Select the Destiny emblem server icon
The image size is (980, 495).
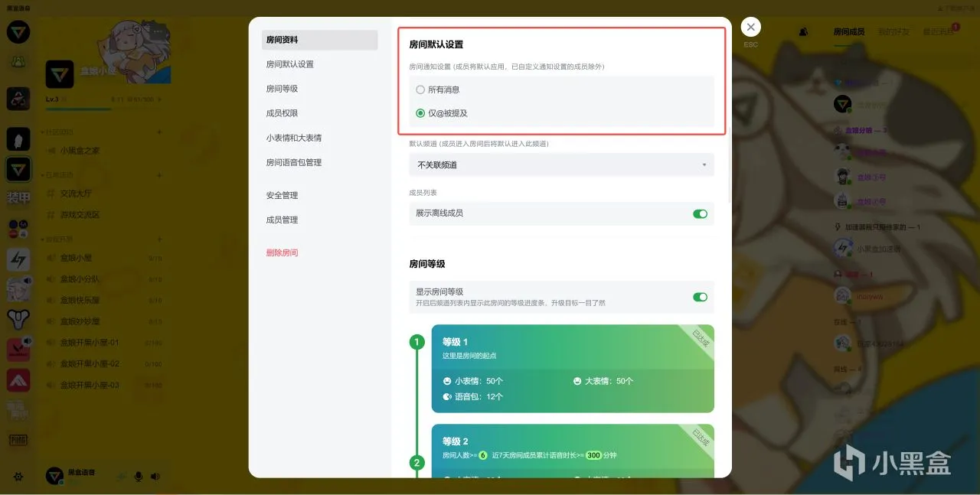18,320
